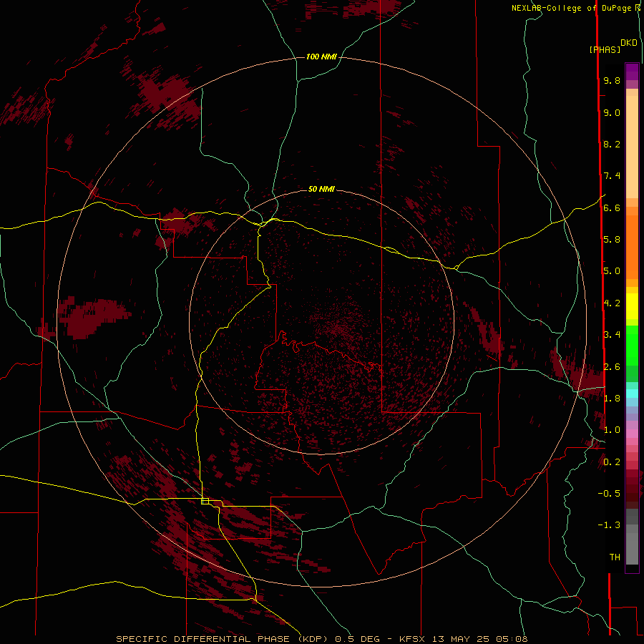
Task: Click the -0.5 value on the legend
Action: pyautogui.click(x=609, y=493)
